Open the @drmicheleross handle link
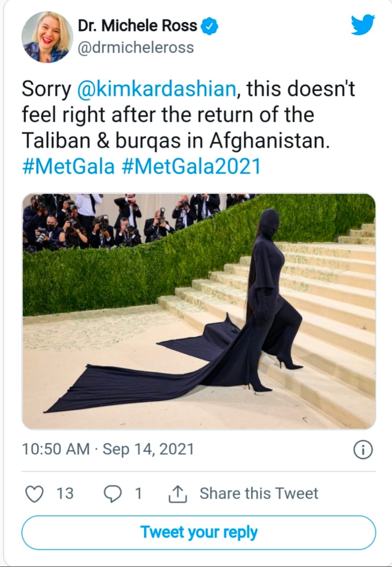Screen dimensions: 392x567 [136, 47]
